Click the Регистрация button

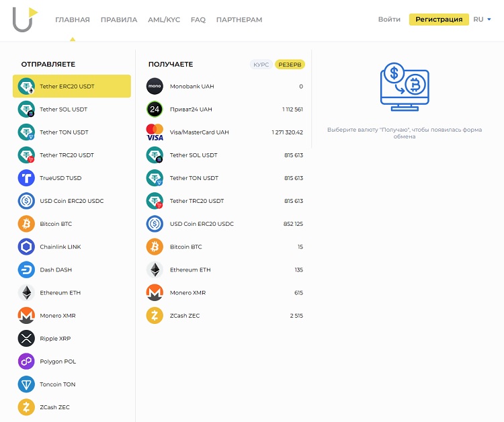pyautogui.click(x=439, y=19)
